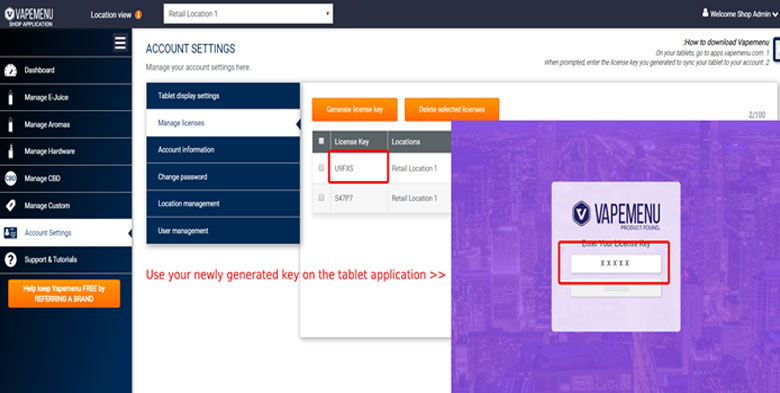Open the User management tab
Image resolution: width=780 pixels, height=393 pixels.
tap(223, 231)
